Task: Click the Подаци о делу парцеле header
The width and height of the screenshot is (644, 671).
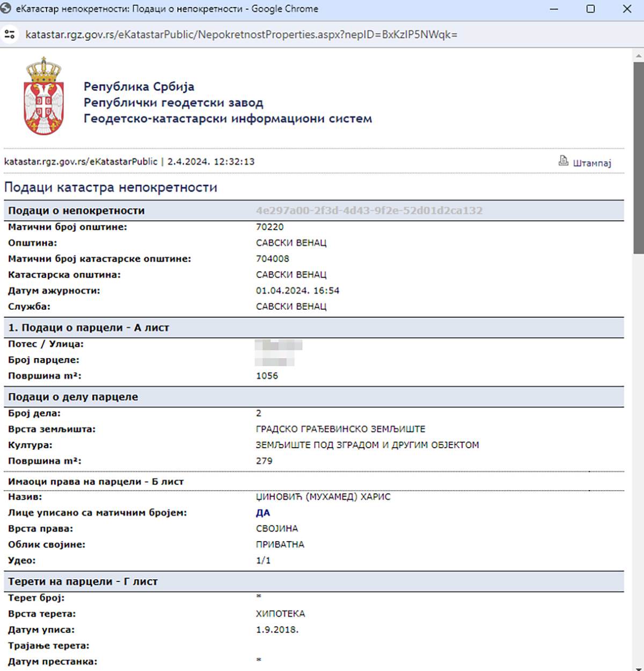Action: click(73, 397)
